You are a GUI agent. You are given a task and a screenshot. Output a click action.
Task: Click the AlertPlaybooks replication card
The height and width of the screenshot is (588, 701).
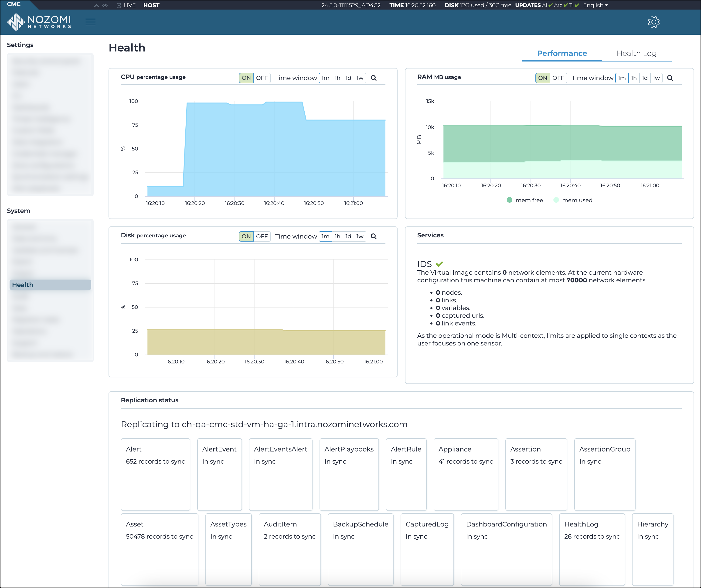pyautogui.click(x=349, y=475)
